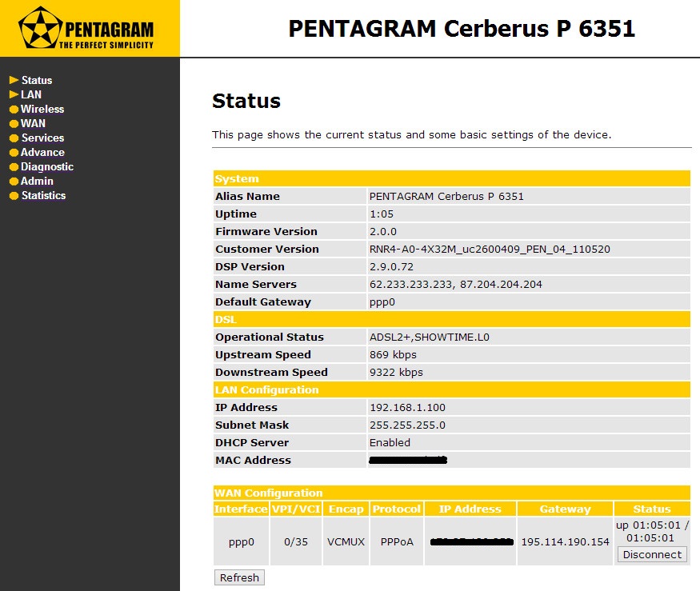The height and width of the screenshot is (591, 700).
Task: Click the Default Gateway value ppp0
Action: tap(382, 302)
